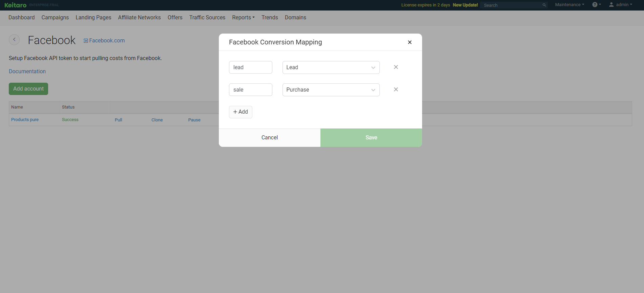
Task: Open Affiliate Networks
Action: point(140,18)
